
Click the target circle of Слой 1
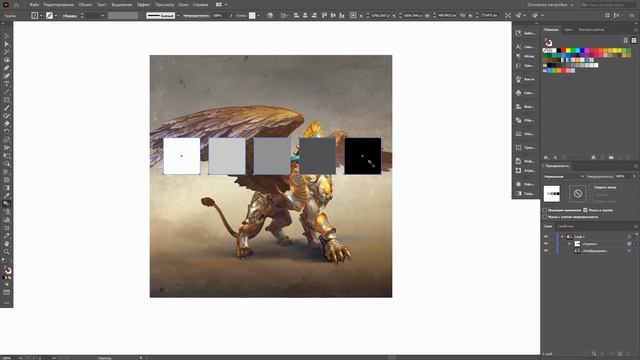pos(629,237)
